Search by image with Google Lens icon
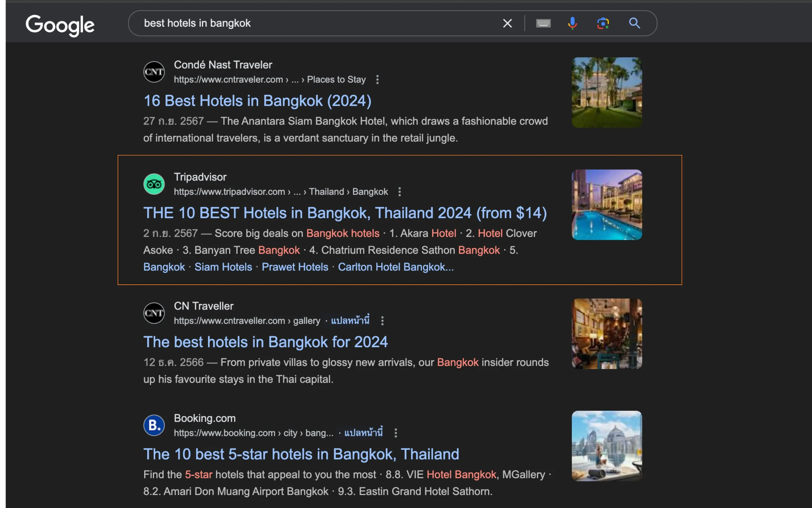Viewport: 812px width, 508px height. tap(603, 23)
